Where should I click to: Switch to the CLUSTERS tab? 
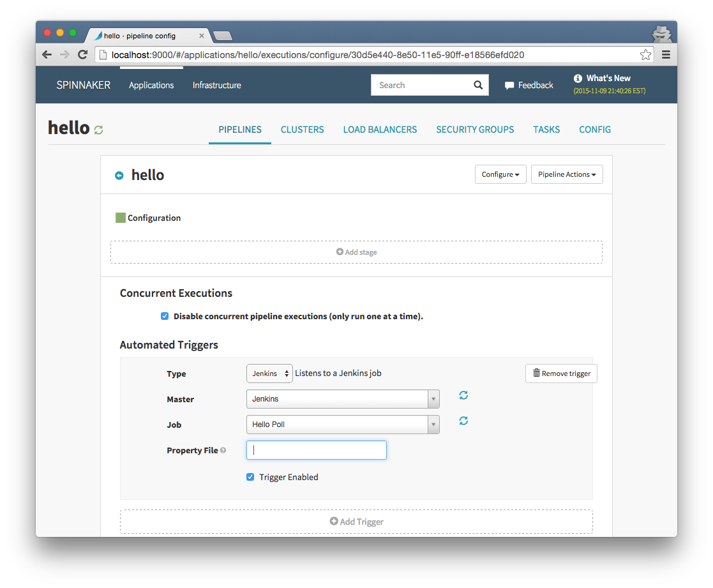(302, 129)
